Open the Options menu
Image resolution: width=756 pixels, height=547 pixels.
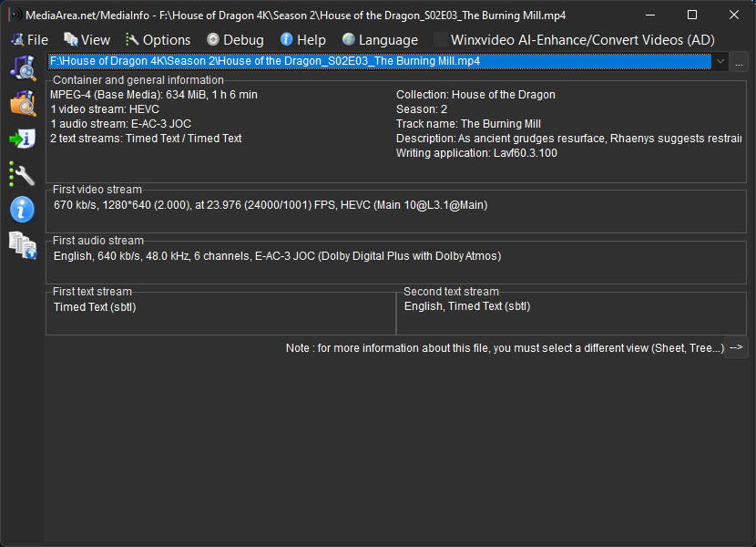pos(158,39)
